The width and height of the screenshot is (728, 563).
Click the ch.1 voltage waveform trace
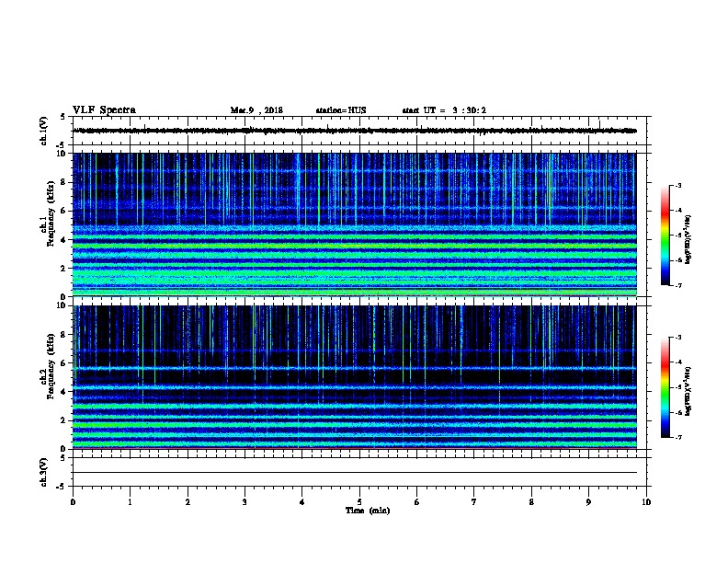[x=355, y=131]
